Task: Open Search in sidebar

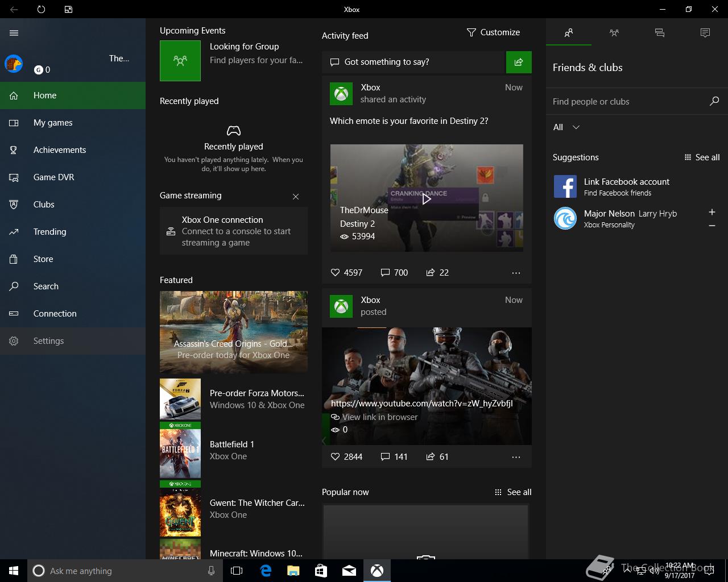Action: point(73,286)
